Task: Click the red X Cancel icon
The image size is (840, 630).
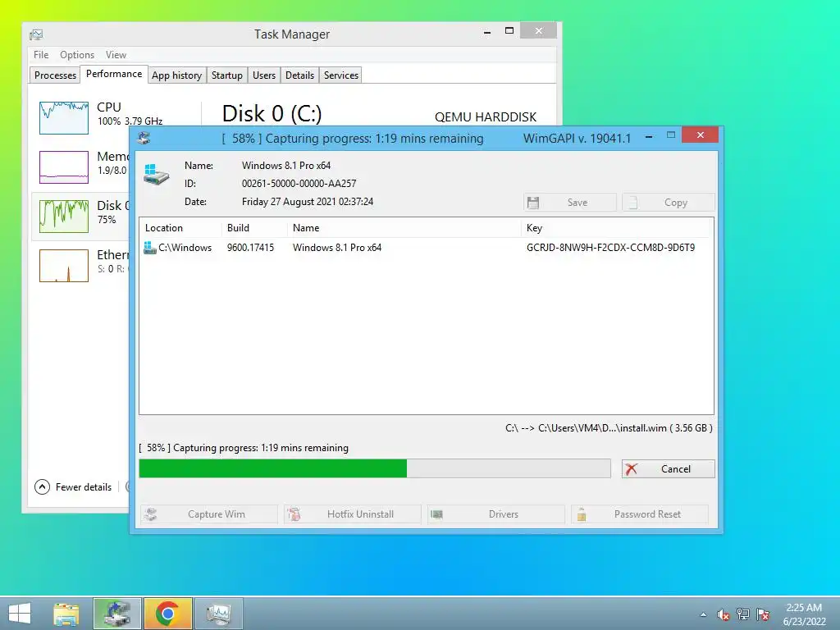Action: pyautogui.click(x=631, y=468)
